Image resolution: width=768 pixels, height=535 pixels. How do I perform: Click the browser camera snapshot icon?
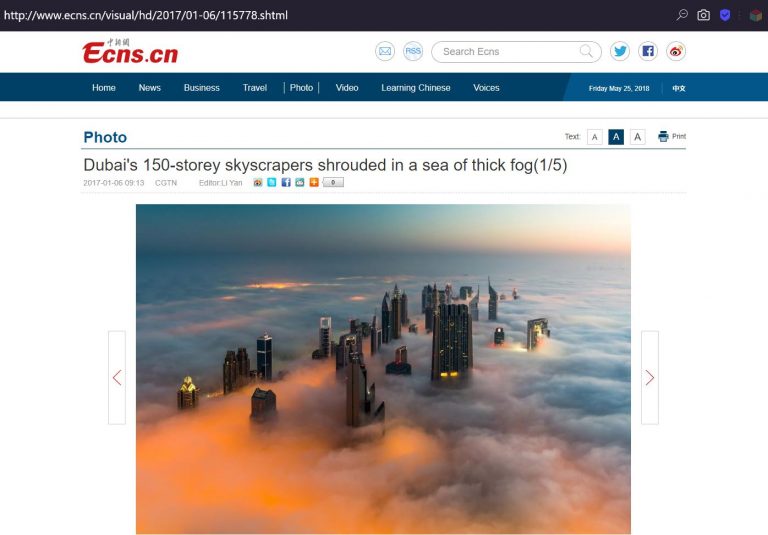click(x=703, y=15)
